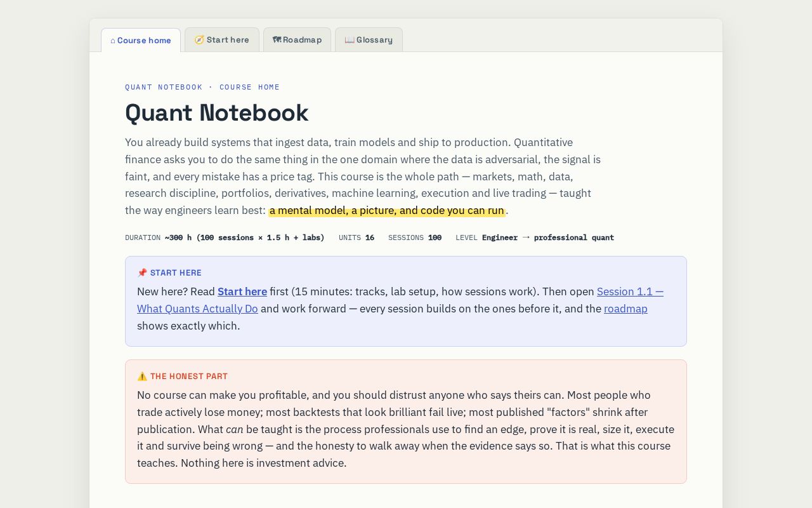Screen dimensions: 812x508
Task: Click the 'Quant Notebook' page heading
Action: [217, 112]
